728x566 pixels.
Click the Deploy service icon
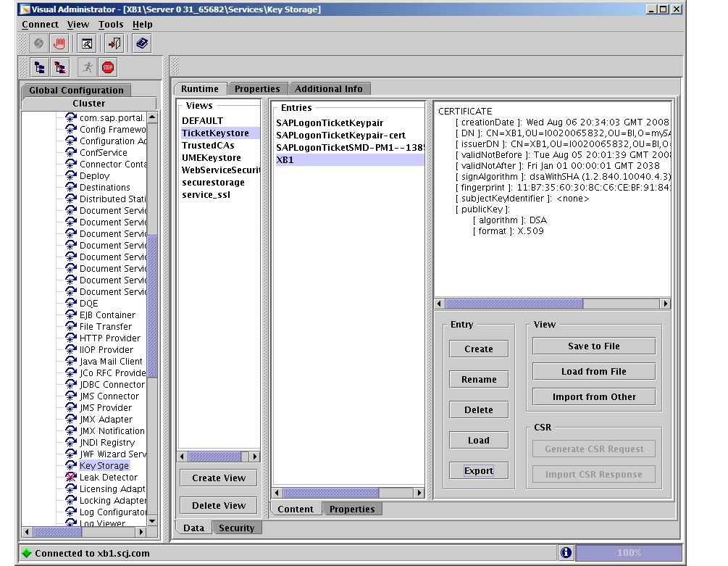coord(70,175)
